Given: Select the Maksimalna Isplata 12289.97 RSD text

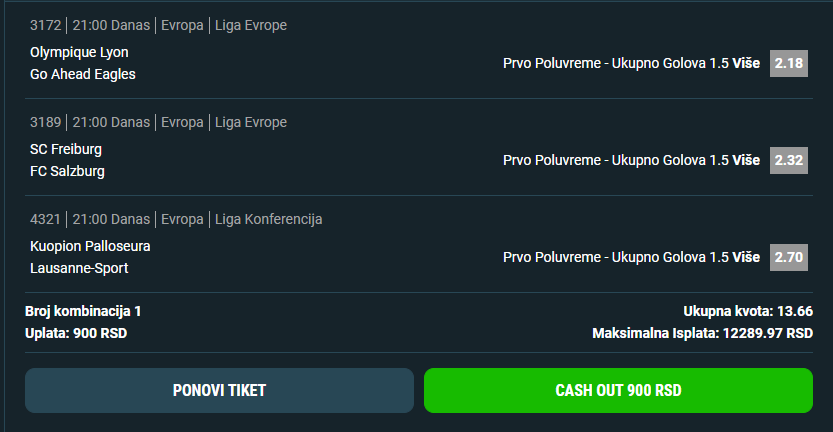Looking at the screenshot, I should pyautogui.click(x=702, y=333).
